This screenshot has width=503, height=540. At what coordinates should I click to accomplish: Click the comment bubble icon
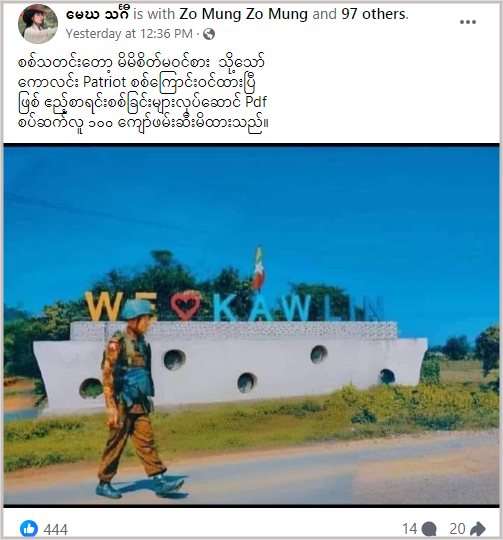[429, 529]
